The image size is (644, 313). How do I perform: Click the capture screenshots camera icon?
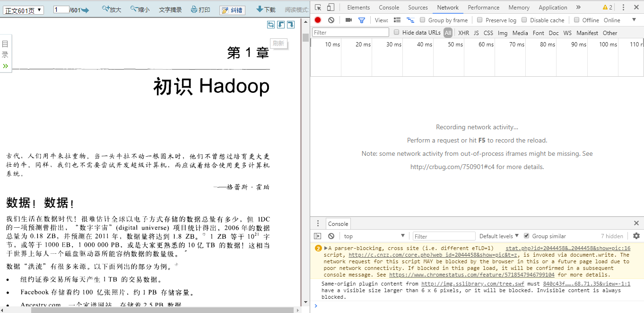[348, 20]
